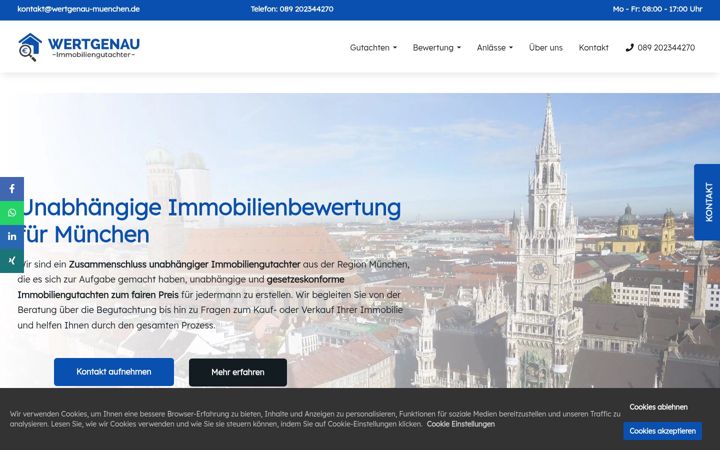Click the Kontakt aufnehmen button
720x450 pixels.
pos(114,372)
